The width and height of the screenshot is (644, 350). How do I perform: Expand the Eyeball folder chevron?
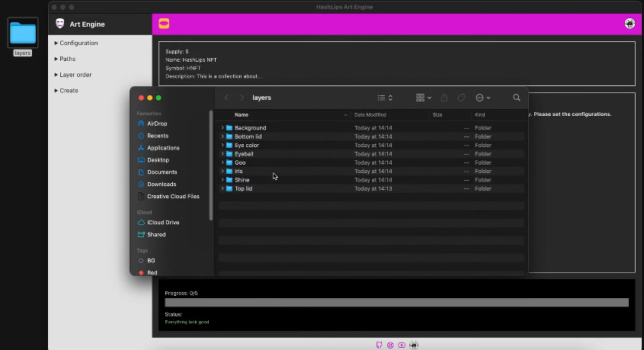pos(223,153)
